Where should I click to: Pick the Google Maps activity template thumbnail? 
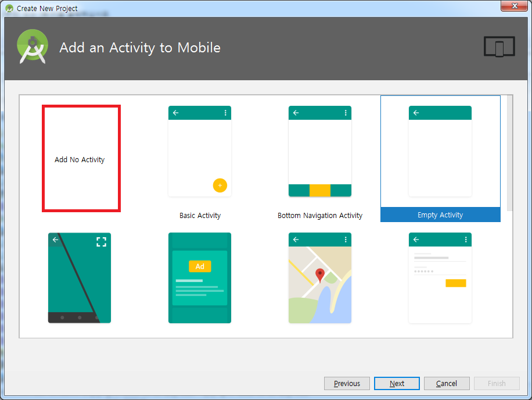319,278
